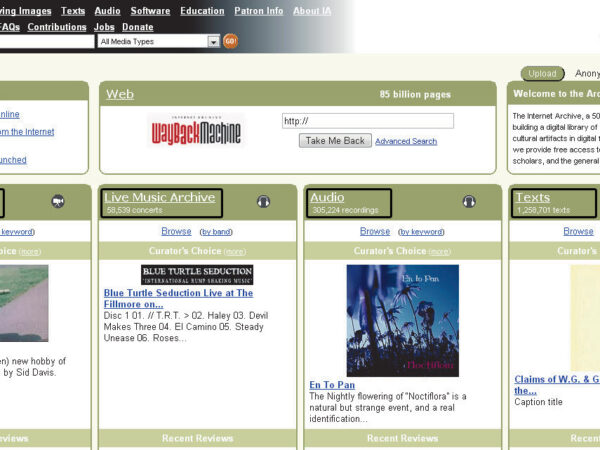Viewport: 600px width, 450px height.
Task: Open the En To Pan album cover
Action: (402, 320)
